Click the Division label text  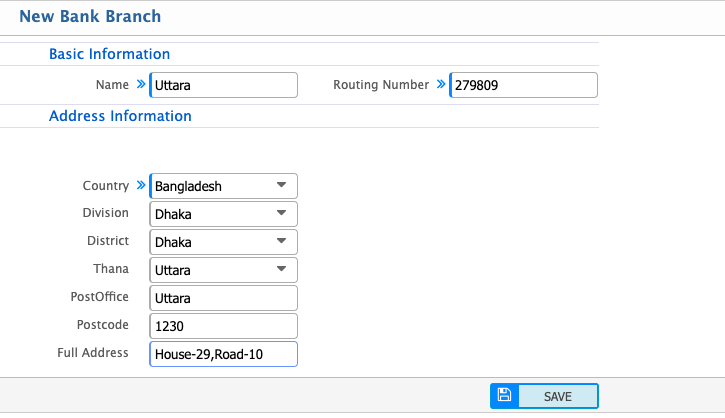click(105, 213)
